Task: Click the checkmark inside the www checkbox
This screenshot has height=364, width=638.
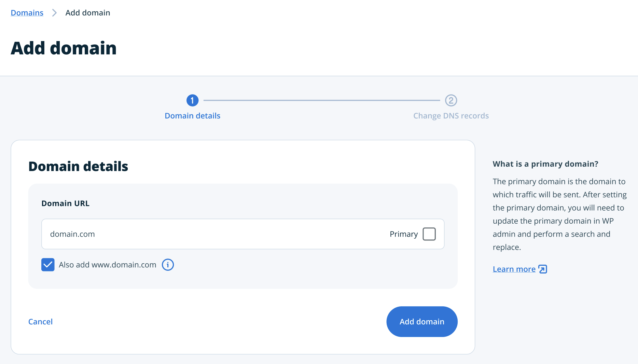Action: (x=48, y=265)
